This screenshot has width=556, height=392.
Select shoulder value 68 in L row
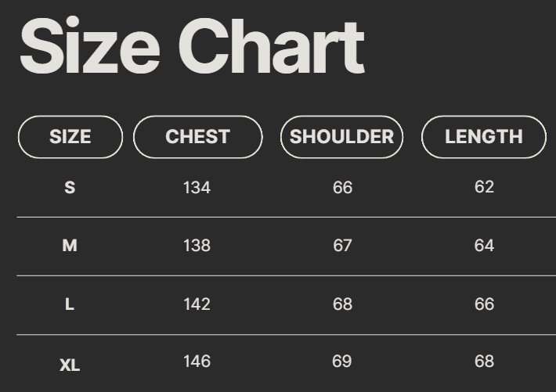(342, 304)
